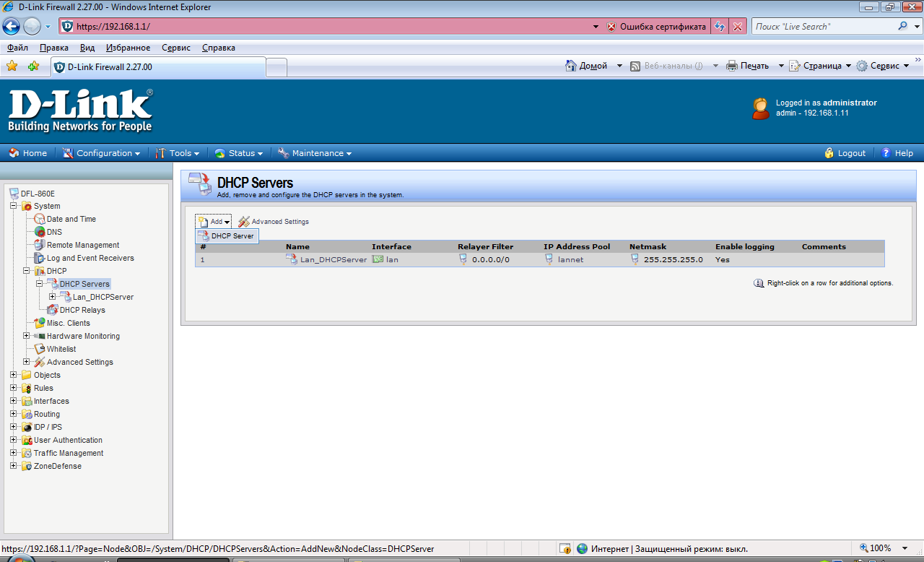Click the Logout lock icon

click(829, 153)
